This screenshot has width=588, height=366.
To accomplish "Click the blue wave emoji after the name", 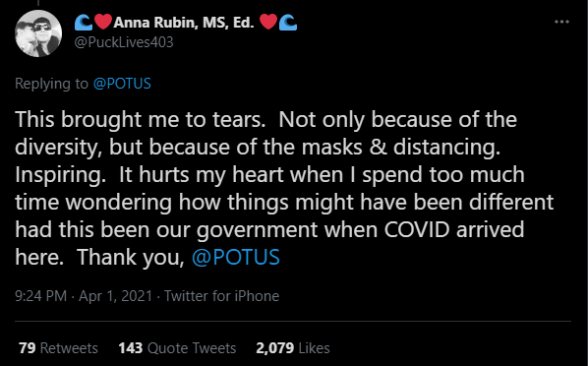I will click(288, 23).
